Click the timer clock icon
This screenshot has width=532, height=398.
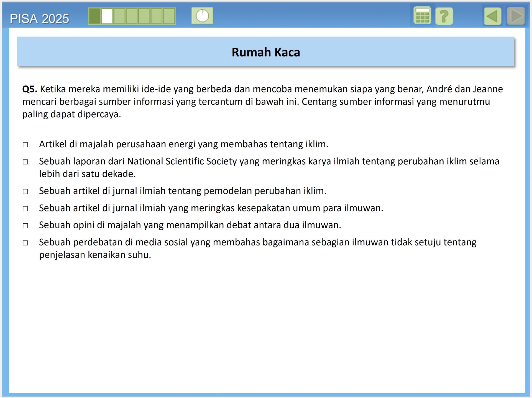(x=202, y=16)
